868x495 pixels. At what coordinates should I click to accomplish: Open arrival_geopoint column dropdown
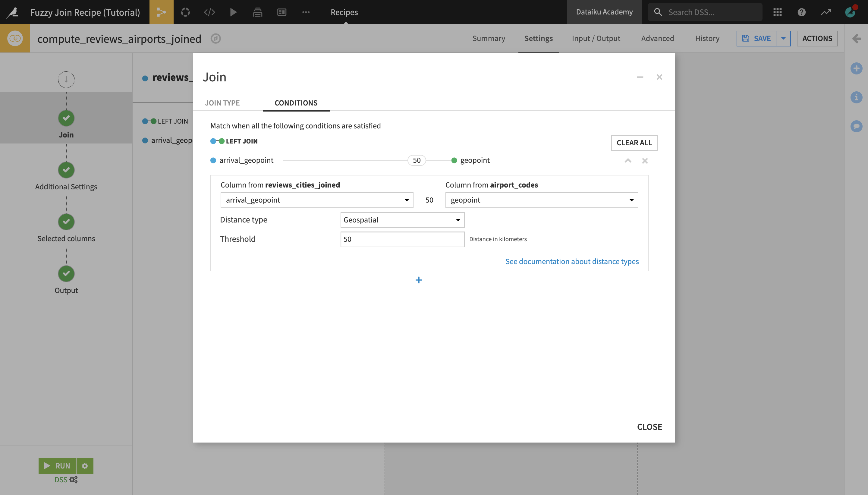[317, 200]
